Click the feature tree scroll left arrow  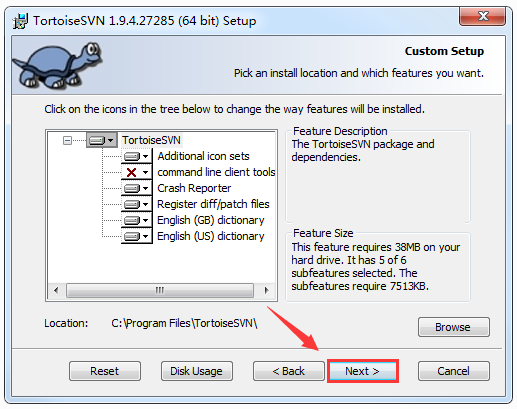pos(56,290)
